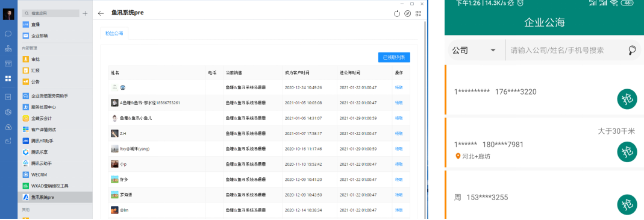Click 领取 for the 罗海源 row
The width and height of the screenshot is (644, 220).
click(x=398, y=195)
